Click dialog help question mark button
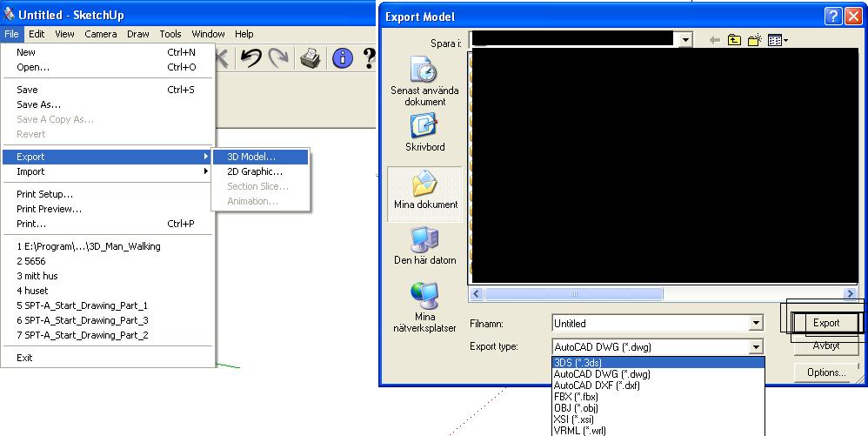Viewport: 868px width, 436px height. pos(833,16)
